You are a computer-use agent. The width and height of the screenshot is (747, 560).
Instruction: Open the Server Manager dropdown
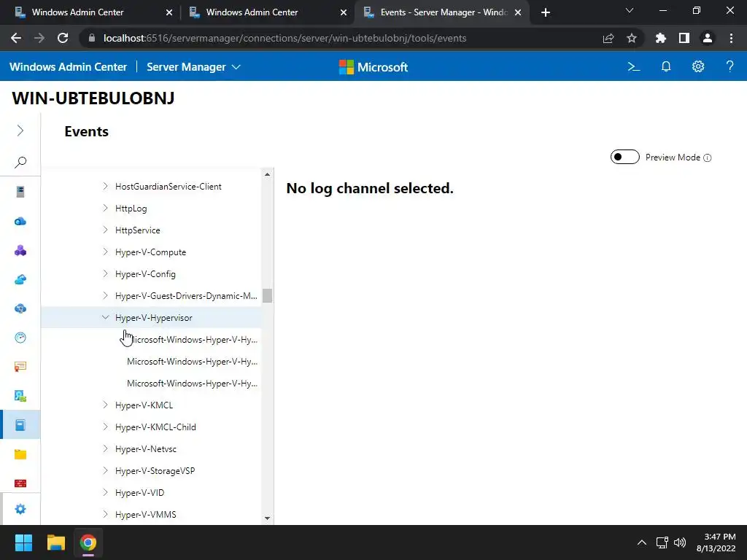coord(193,67)
